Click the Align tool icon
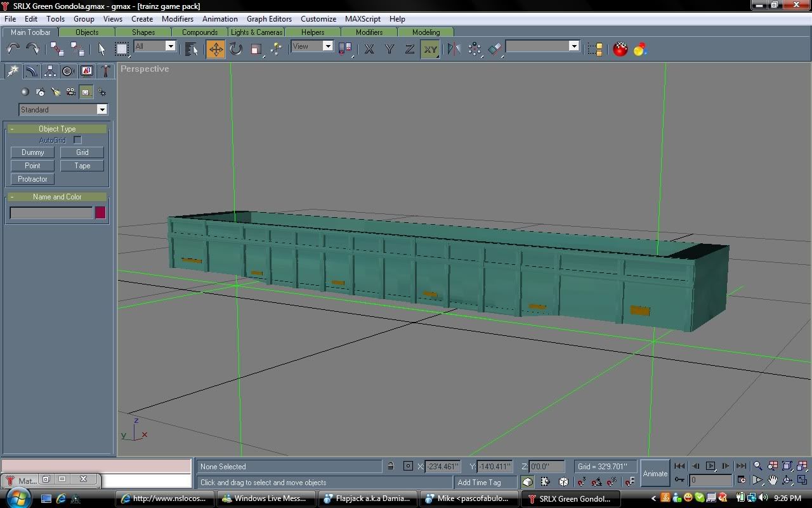The image size is (812, 508). pos(495,49)
